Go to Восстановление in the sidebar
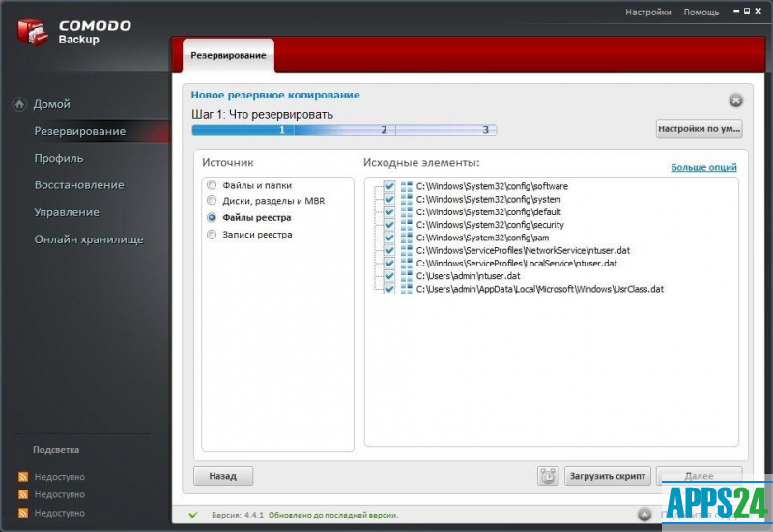The height and width of the screenshot is (532, 773). (x=79, y=185)
